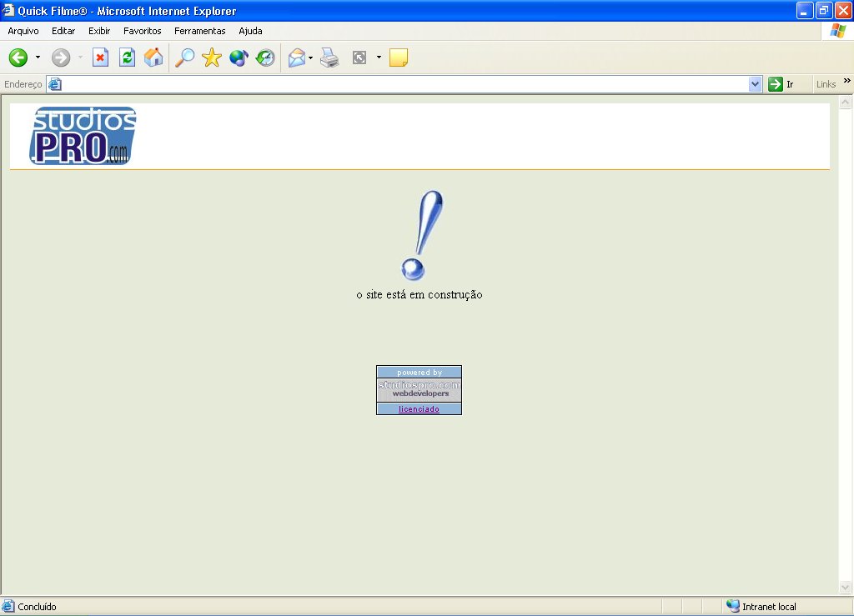
Task: Go to the Home page
Action: (x=153, y=58)
